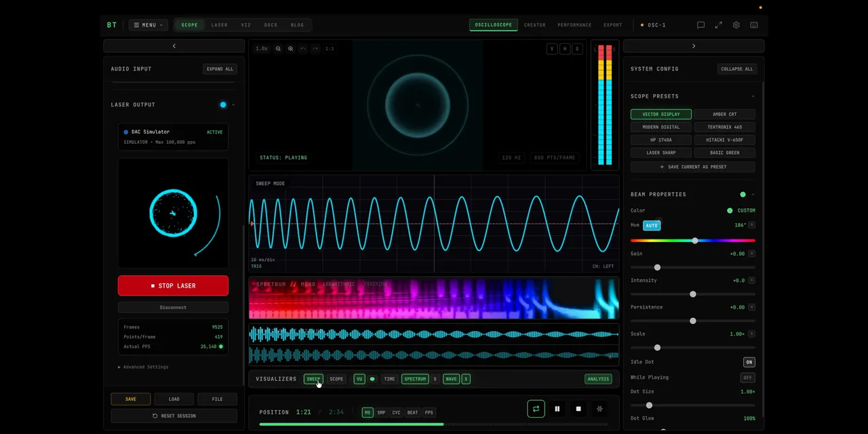The width and height of the screenshot is (868, 434).
Task: Click the redo arrow in the scope toolbar
Action: pyautogui.click(x=315, y=49)
